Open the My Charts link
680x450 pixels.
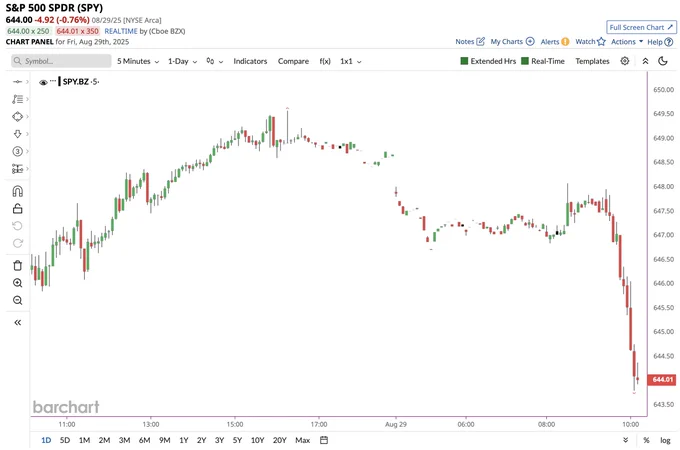(512, 42)
